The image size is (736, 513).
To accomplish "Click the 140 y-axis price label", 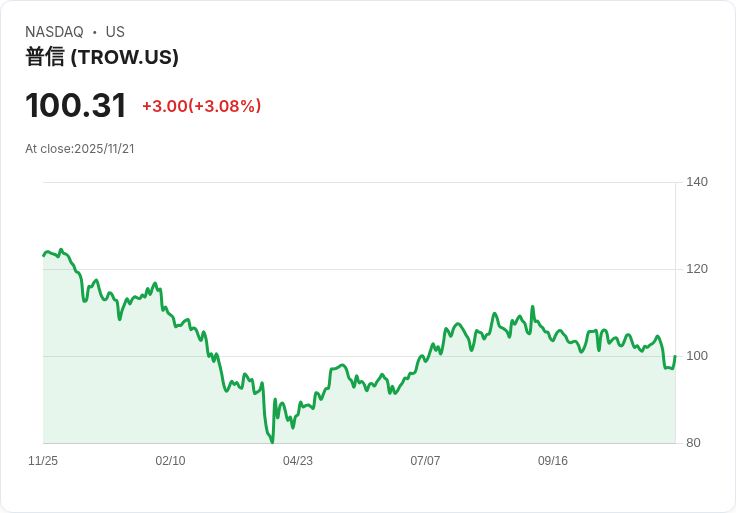I will (x=697, y=182).
